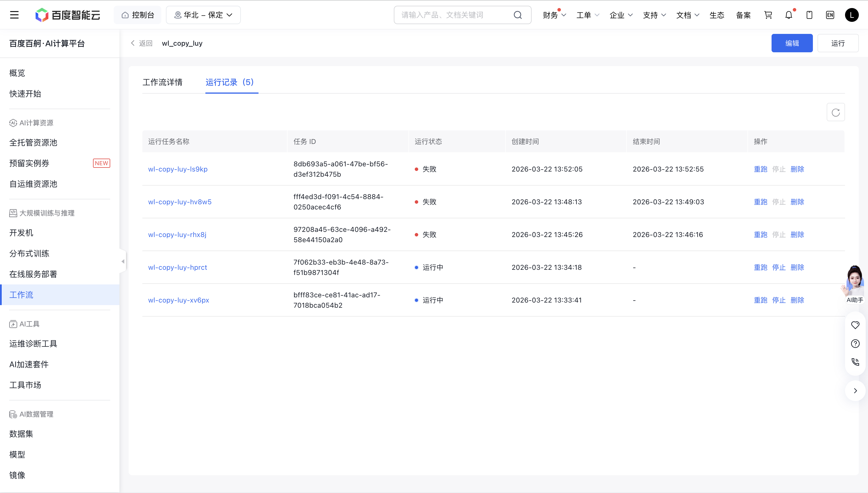Expand the 文档 dropdown menu
868x493 pixels.
687,15
